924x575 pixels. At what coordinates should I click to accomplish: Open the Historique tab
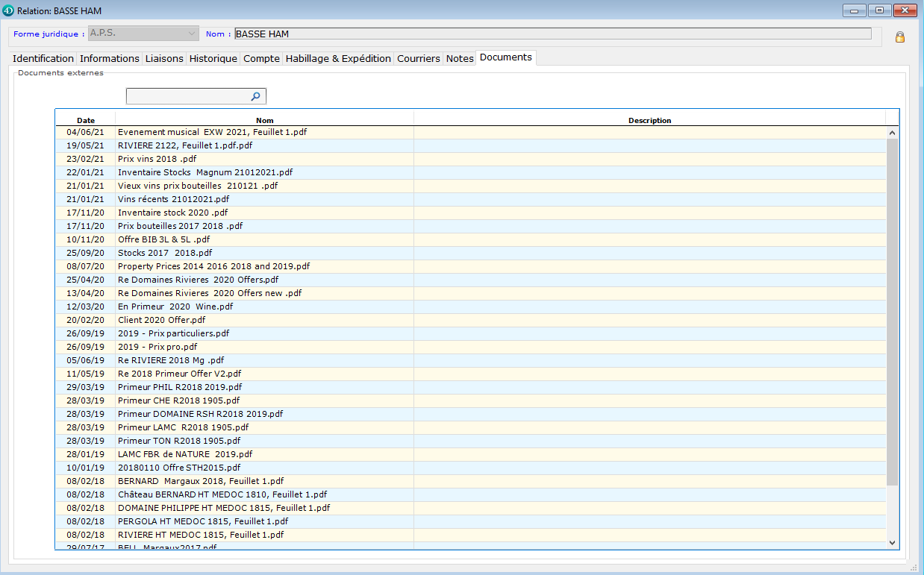[213, 58]
